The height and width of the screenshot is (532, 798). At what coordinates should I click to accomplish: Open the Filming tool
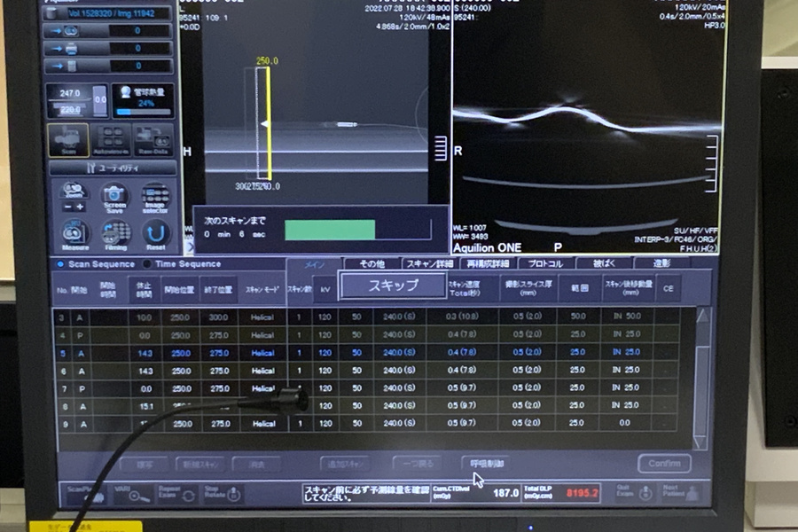point(115,236)
